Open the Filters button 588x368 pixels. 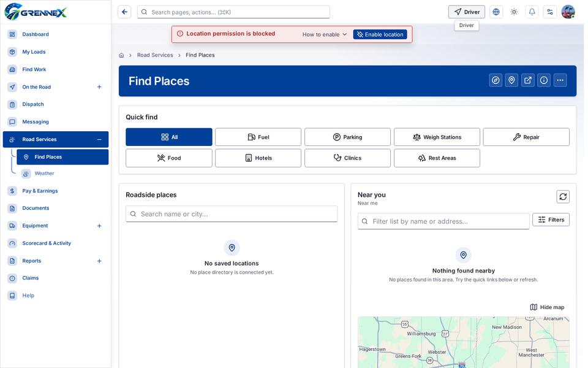(x=551, y=220)
